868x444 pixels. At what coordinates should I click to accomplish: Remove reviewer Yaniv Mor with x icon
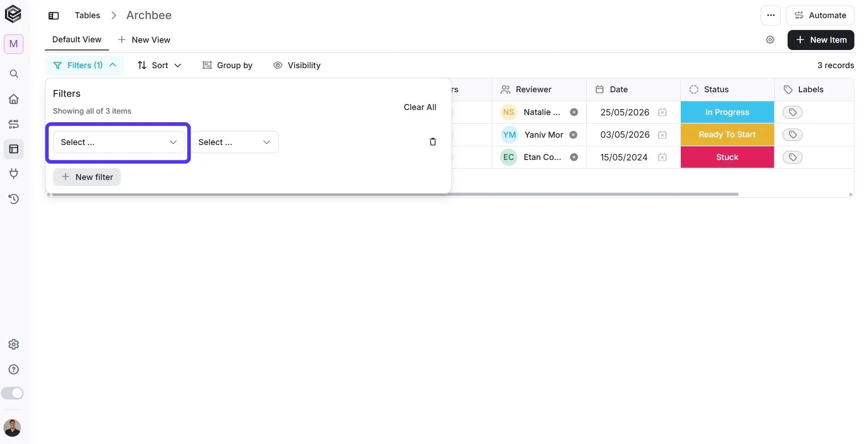[x=573, y=135]
